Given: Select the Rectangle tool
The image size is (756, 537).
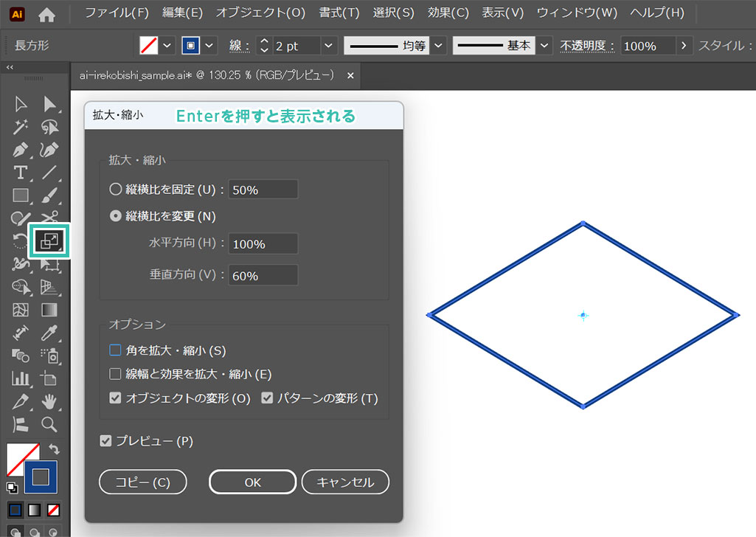Looking at the screenshot, I should [21, 195].
